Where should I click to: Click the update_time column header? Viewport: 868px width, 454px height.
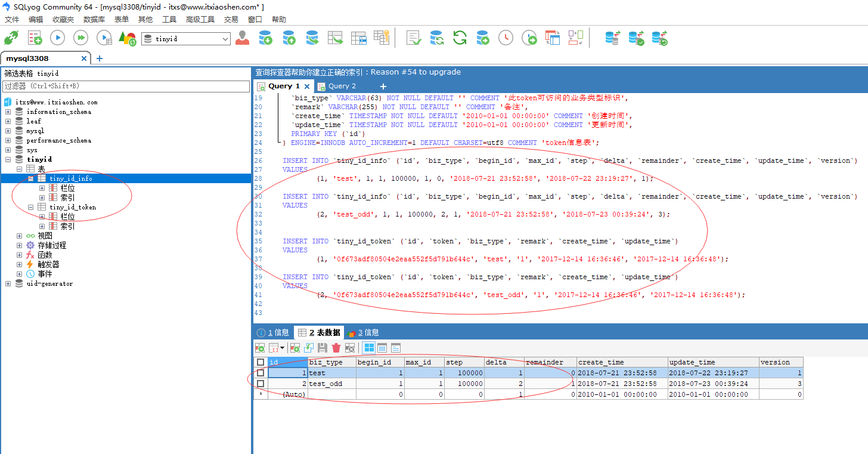tap(713, 362)
